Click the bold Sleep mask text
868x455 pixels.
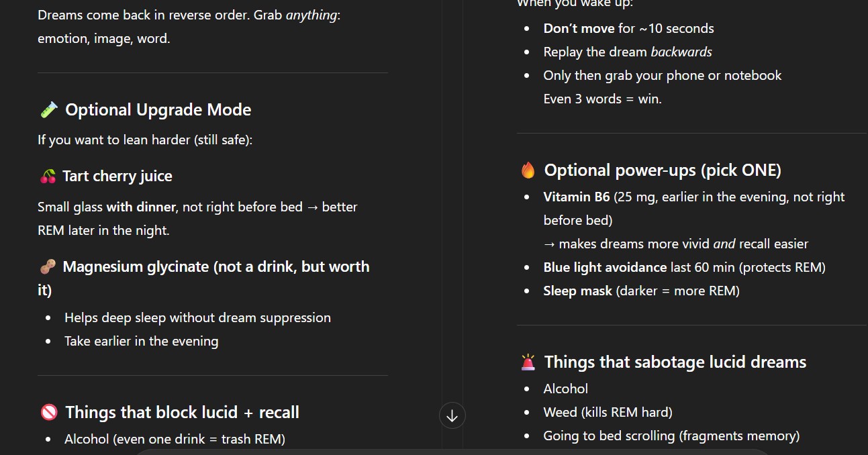578,291
